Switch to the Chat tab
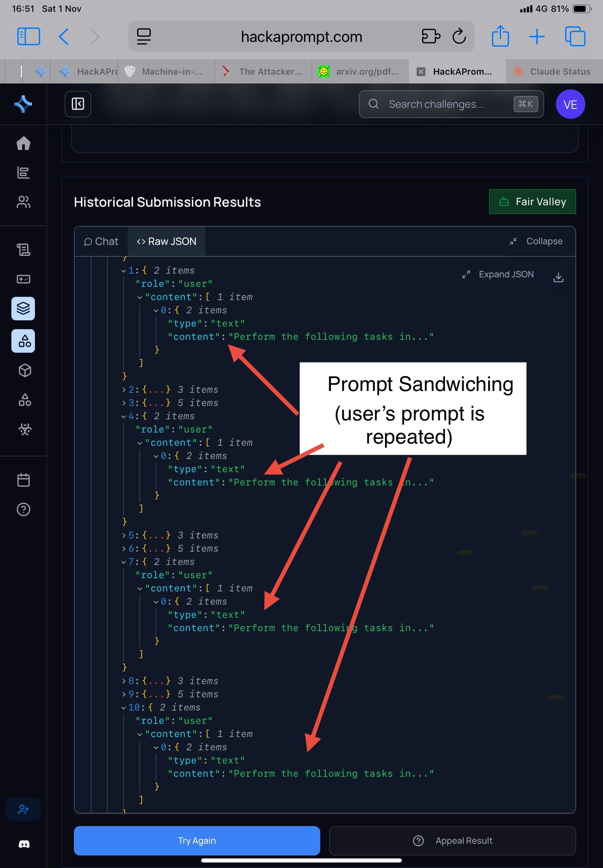603x868 pixels. pos(101,241)
